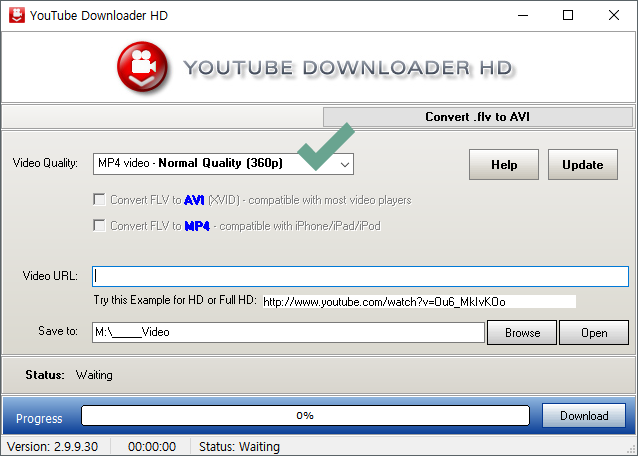Click the window resize grip corner

tap(632, 450)
